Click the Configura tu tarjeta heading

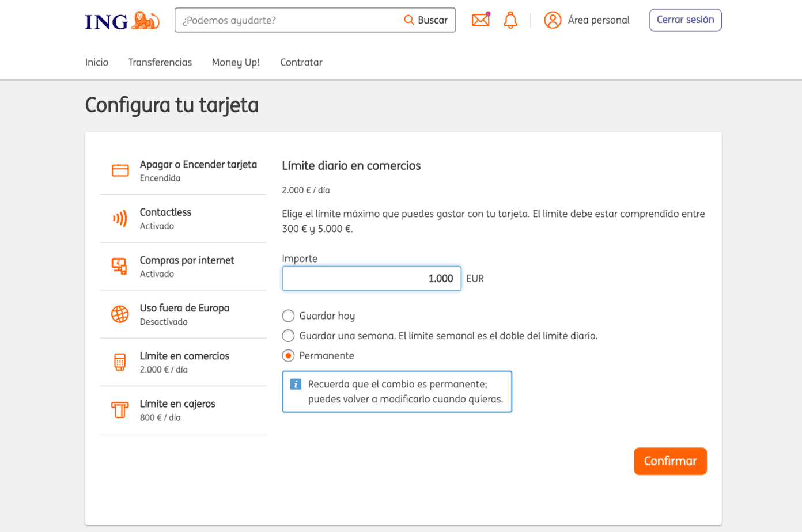point(172,105)
